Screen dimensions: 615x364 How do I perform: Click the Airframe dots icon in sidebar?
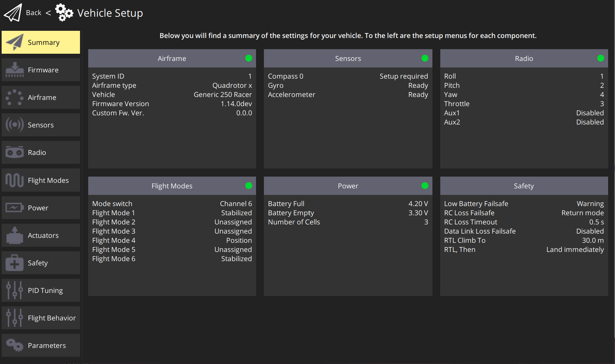coord(14,97)
